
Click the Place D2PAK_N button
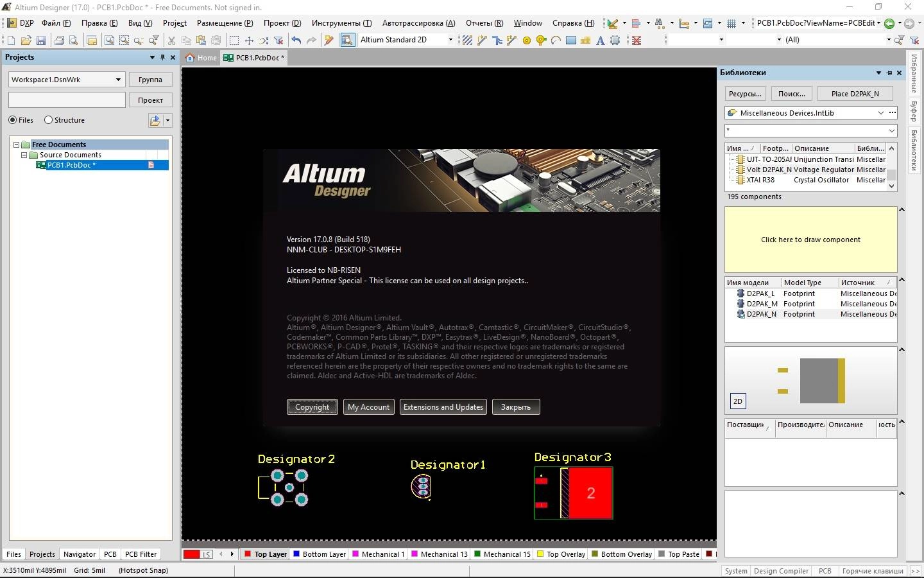855,94
